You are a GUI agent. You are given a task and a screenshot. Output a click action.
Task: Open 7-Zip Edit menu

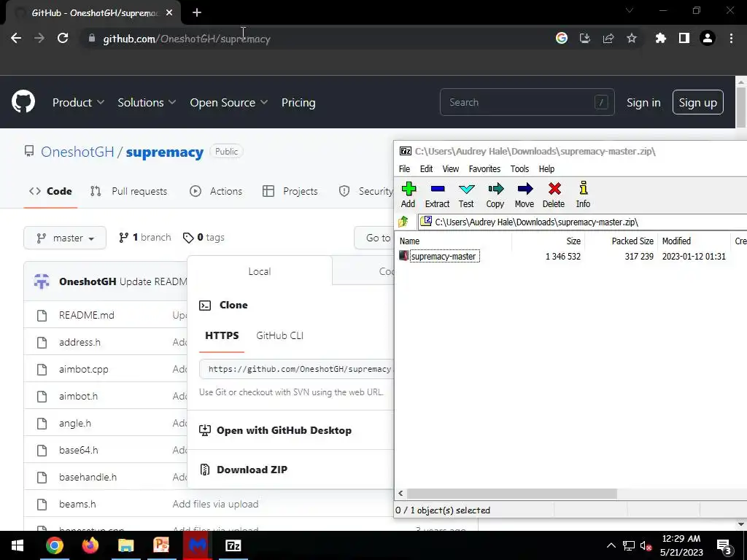(x=426, y=168)
